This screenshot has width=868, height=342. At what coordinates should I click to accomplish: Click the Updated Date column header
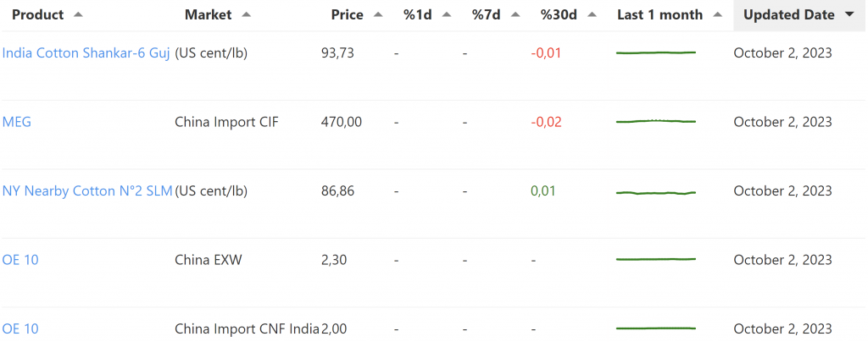788,14
